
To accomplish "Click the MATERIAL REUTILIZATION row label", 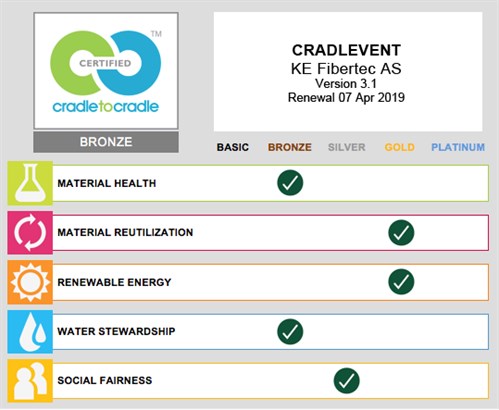I will click(125, 232).
